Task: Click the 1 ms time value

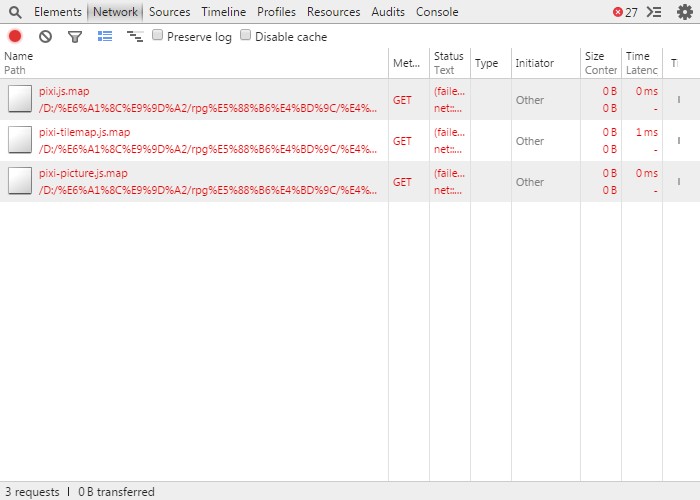Action: 647,132
